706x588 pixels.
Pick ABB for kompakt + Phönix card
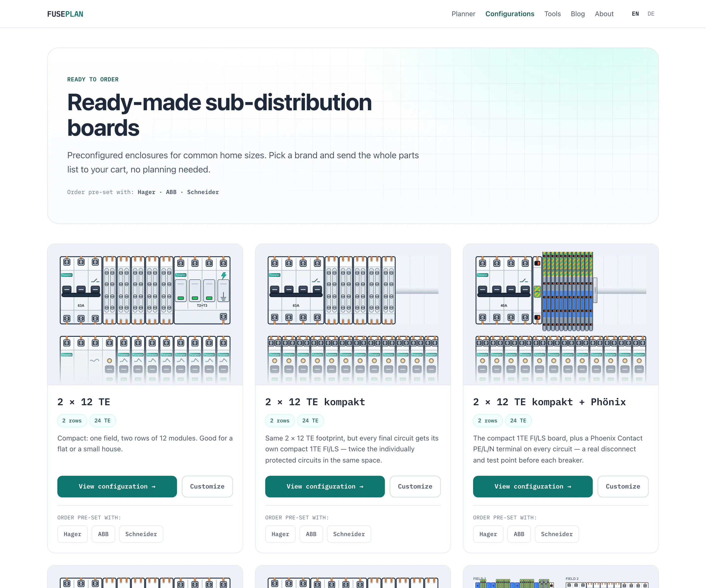pyautogui.click(x=519, y=534)
